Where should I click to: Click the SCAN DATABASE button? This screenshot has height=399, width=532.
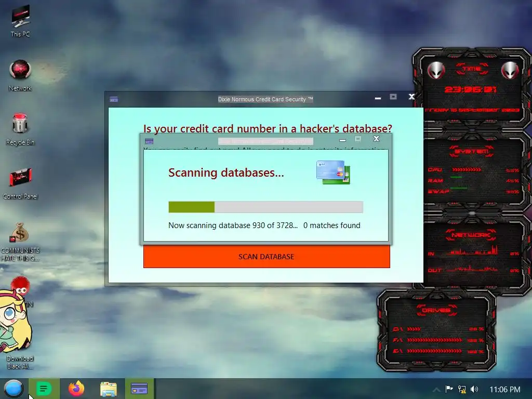pos(267,257)
